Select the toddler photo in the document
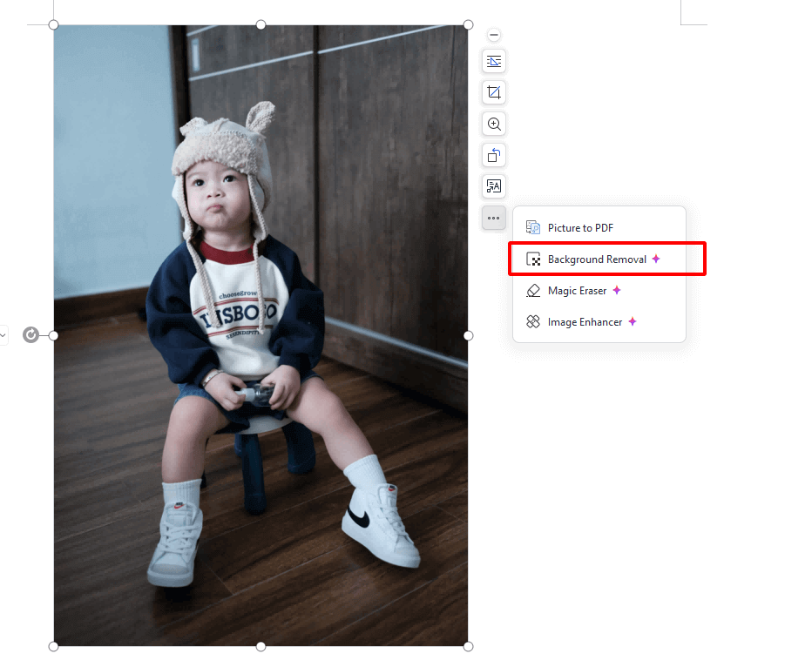Image resolution: width=812 pixels, height=667 pixels. (261, 335)
